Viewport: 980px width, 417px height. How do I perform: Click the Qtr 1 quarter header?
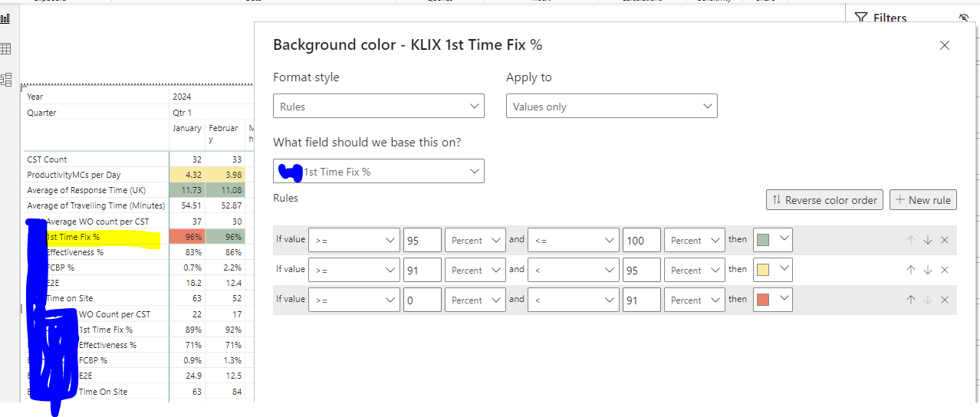[182, 113]
